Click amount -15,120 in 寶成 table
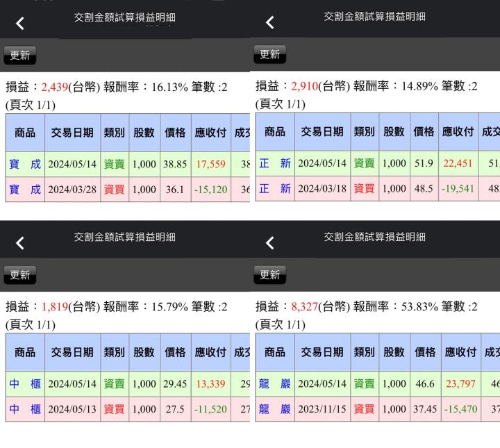Screen dimensions: 500x448 [x=211, y=190]
